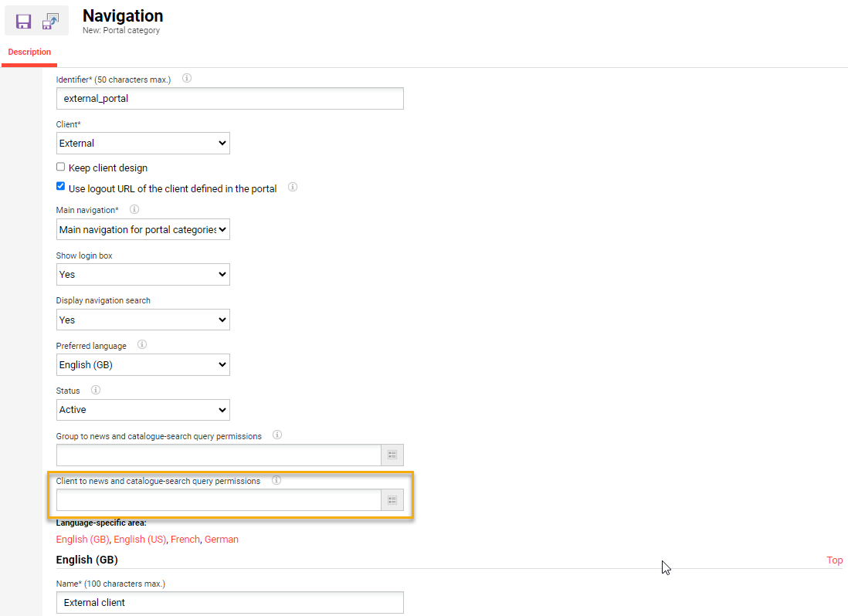Click the Save floppy disk icon
Viewport: 848px width, 616px height.
point(23,21)
